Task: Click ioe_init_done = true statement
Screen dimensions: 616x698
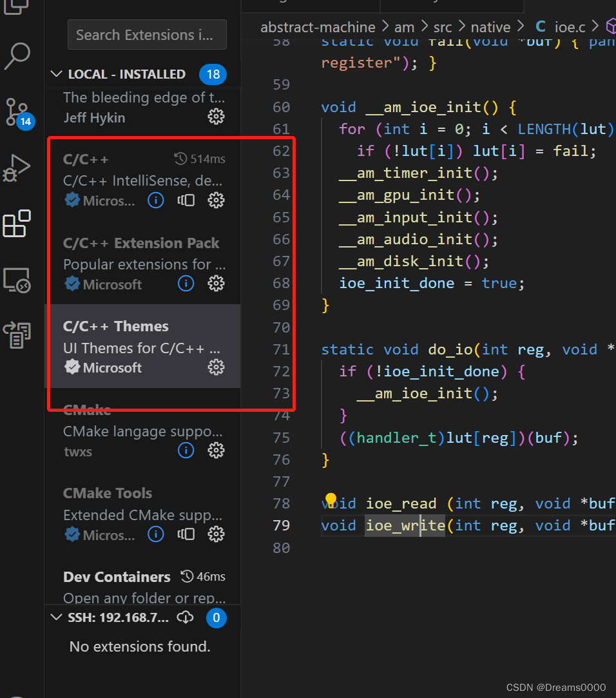Action: click(432, 283)
